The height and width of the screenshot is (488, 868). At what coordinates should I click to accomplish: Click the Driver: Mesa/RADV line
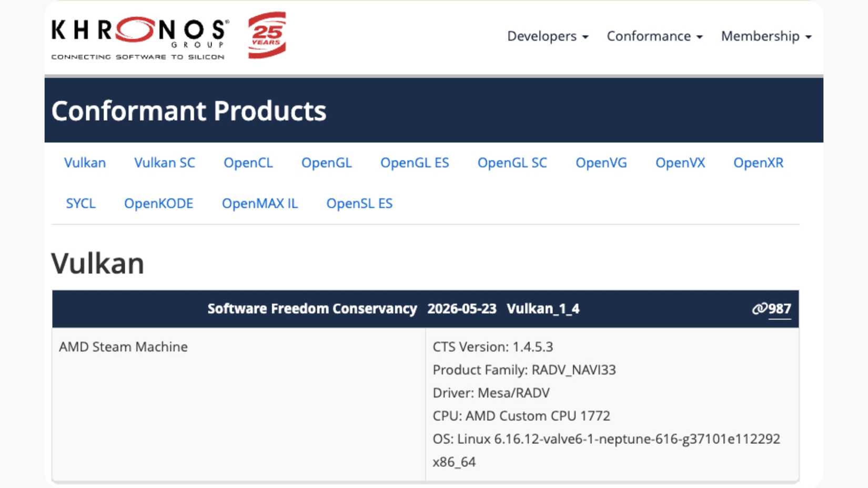coord(491,393)
